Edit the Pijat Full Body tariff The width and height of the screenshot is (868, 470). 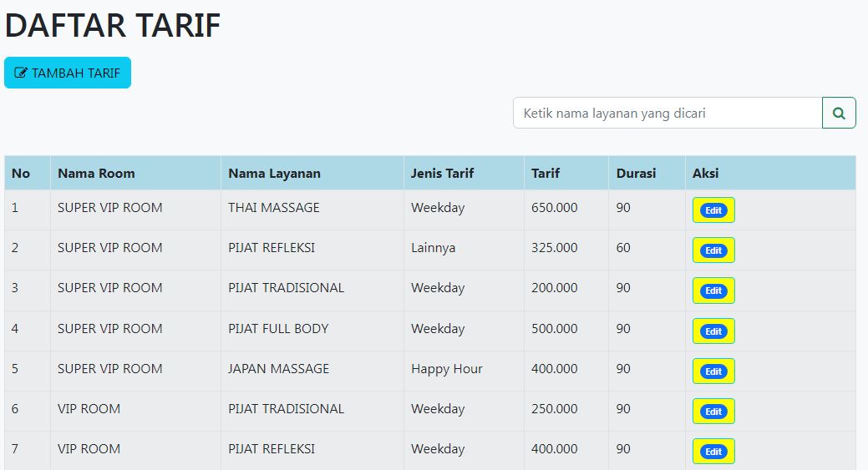[713, 331]
